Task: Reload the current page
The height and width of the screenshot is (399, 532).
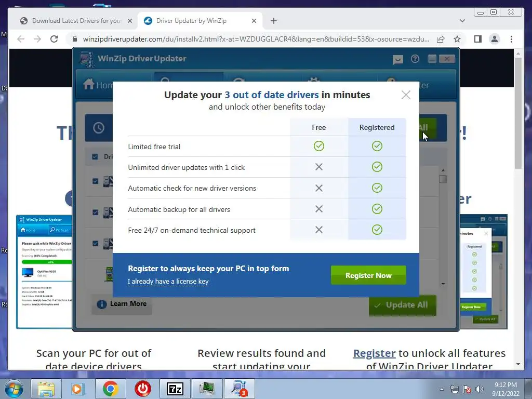Action: (54, 39)
